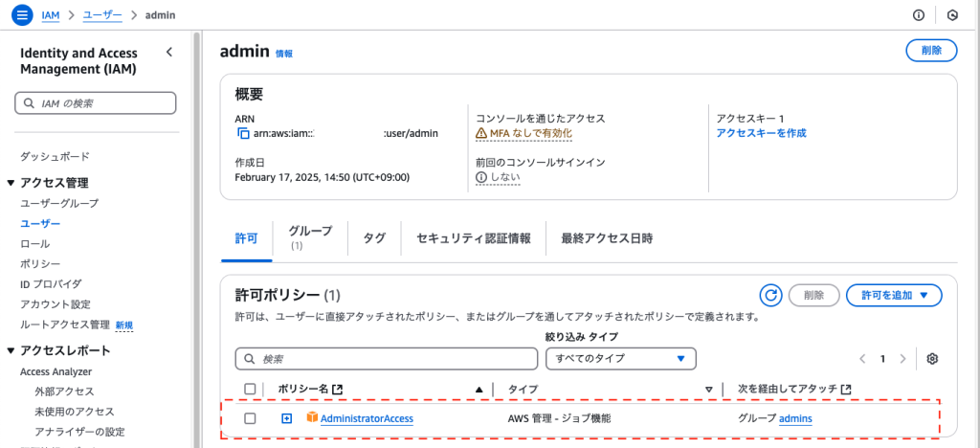Expand the AdministratorAccess policy row

[286, 418]
